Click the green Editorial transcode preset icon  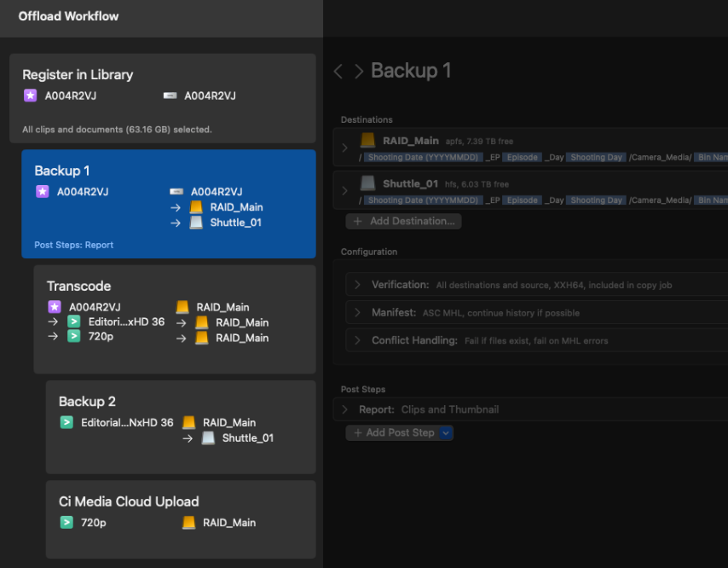(x=74, y=322)
